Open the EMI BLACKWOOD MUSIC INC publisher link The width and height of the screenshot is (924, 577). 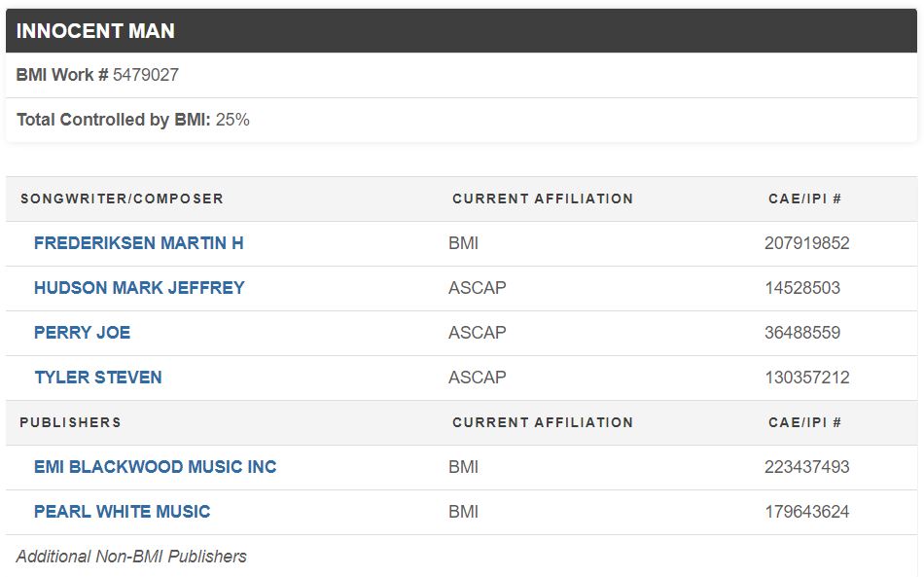pos(155,467)
